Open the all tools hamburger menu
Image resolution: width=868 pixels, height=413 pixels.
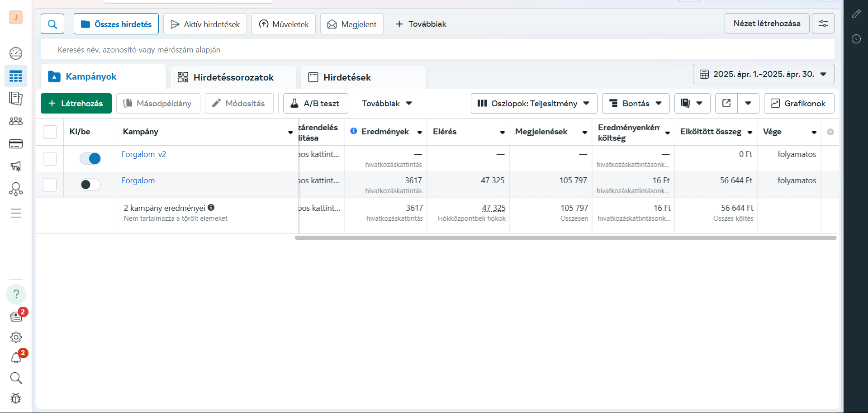tap(16, 213)
